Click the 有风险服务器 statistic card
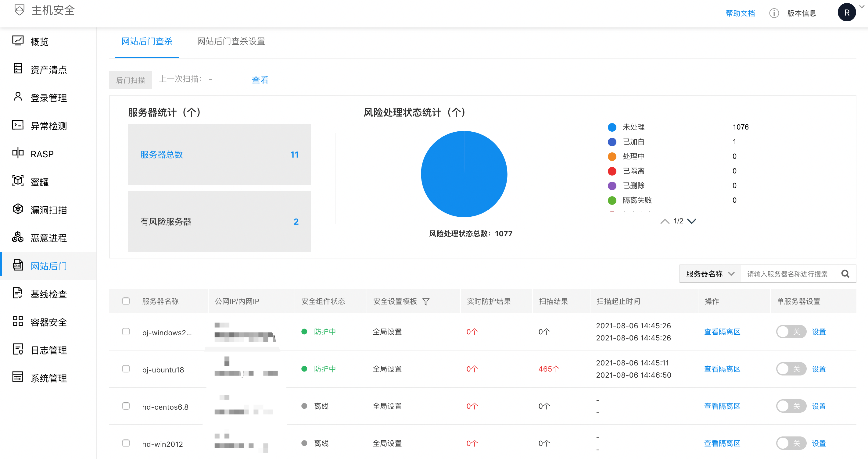 (219, 221)
